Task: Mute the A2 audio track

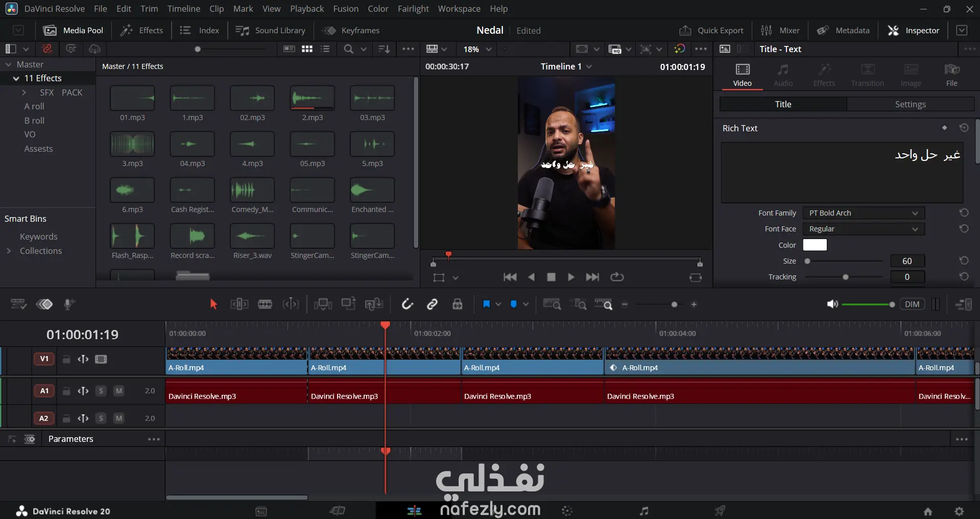Action: tap(118, 418)
